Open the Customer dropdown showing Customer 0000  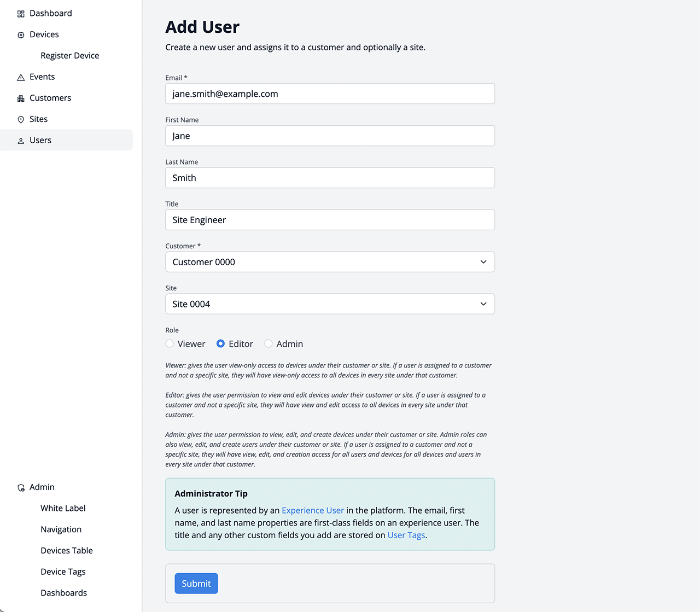[x=330, y=262]
